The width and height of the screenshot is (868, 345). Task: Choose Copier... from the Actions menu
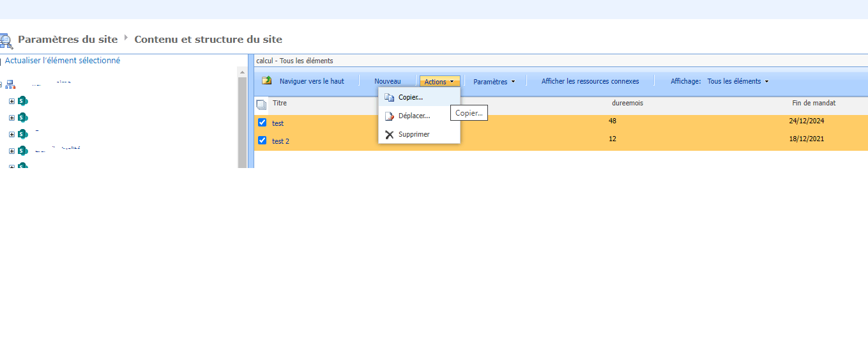419,97
